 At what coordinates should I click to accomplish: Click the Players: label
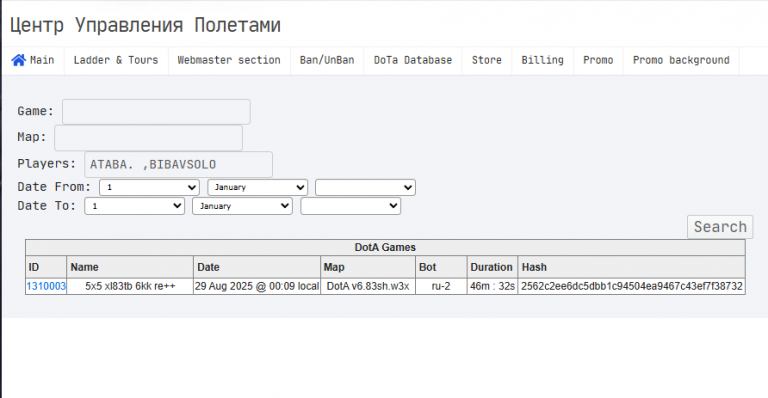pyautogui.click(x=47, y=164)
